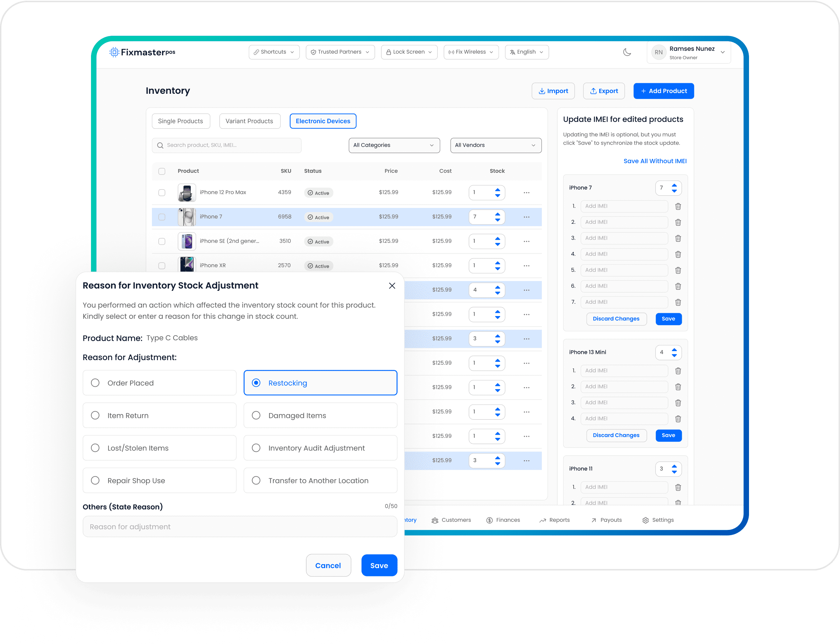
Task: Cancel the stock adjustment dialog
Action: pyautogui.click(x=328, y=565)
